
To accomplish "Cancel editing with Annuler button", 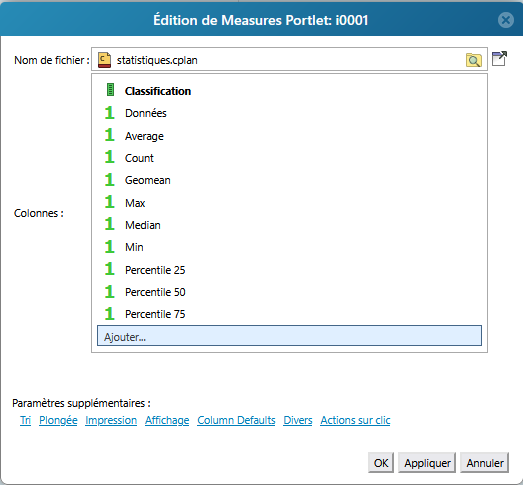I will point(485,463).
